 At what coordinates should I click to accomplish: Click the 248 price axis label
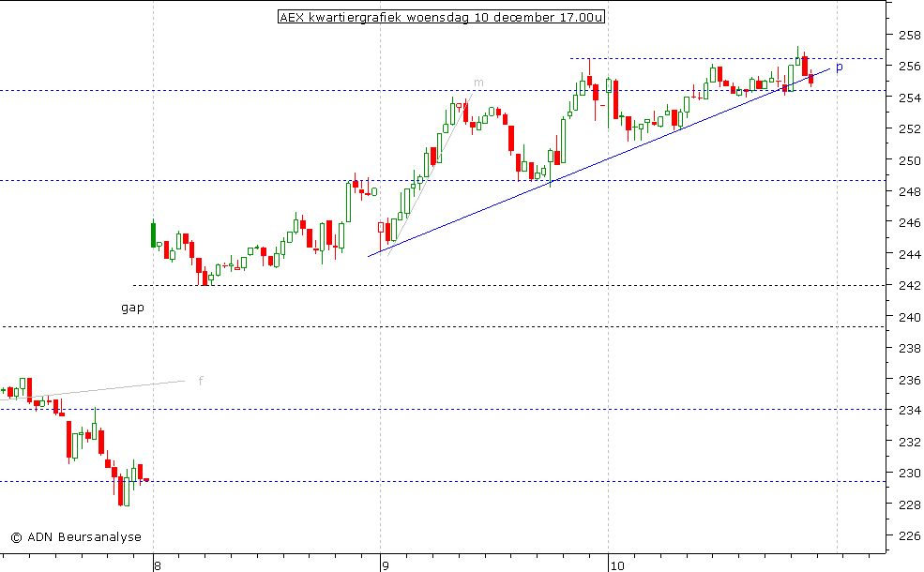pos(909,191)
